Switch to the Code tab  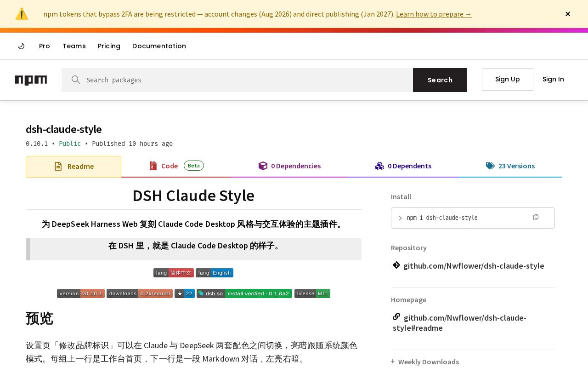[176, 166]
